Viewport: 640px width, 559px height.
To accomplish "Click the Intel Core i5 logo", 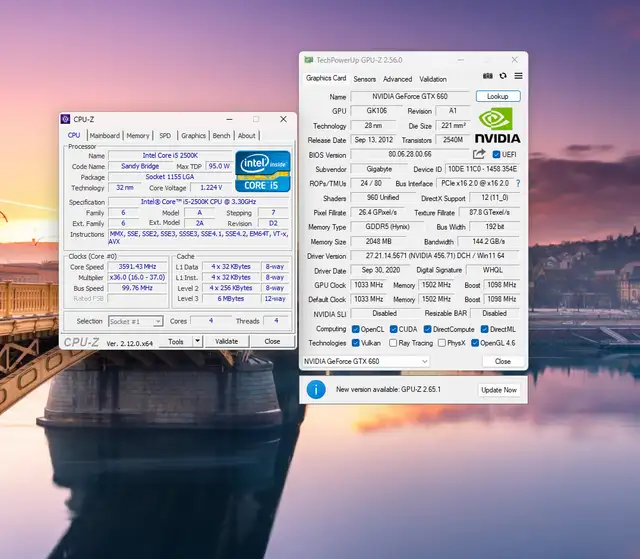I will pos(263,171).
